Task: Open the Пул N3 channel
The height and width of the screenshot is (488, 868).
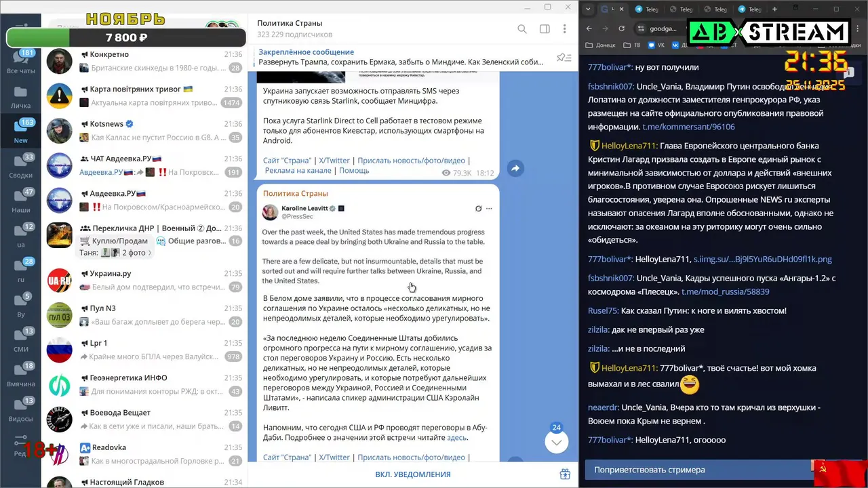Action: pos(144,315)
